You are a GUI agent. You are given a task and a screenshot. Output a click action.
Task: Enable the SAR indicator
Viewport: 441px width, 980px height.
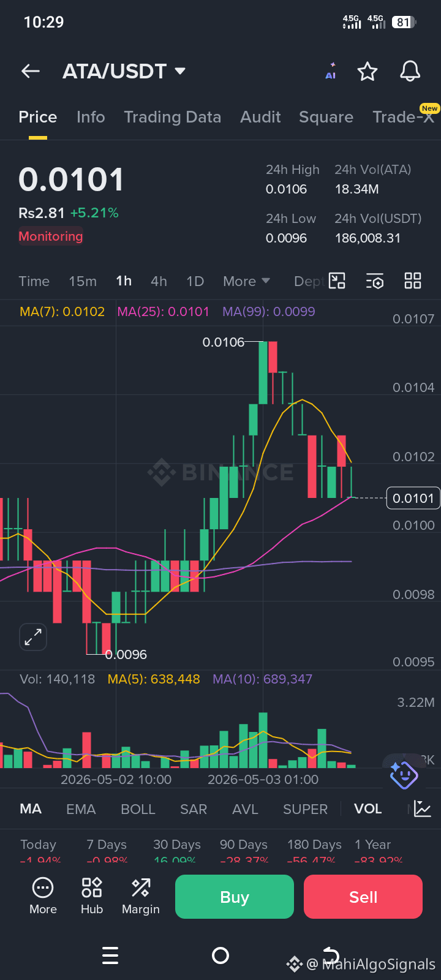coord(194,809)
